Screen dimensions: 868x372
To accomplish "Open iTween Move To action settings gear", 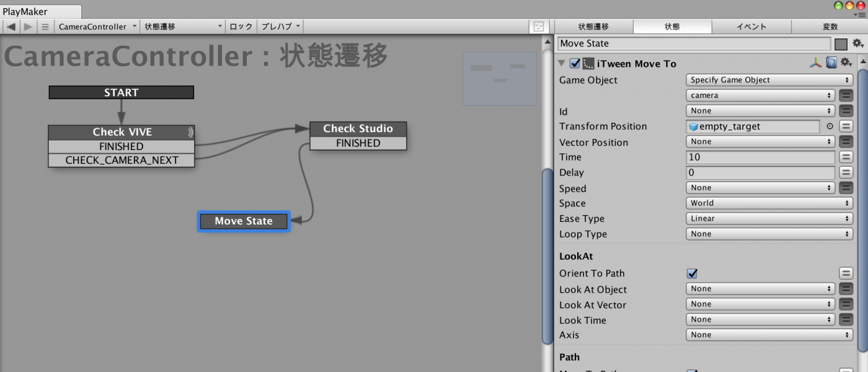I will point(846,63).
